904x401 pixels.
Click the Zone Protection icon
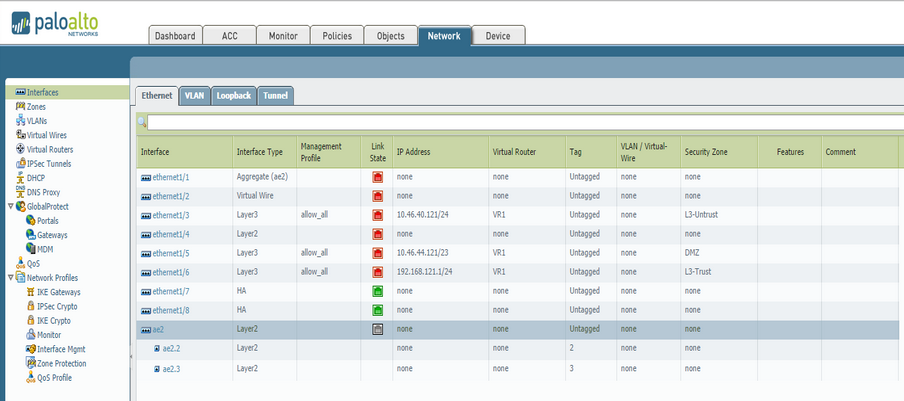point(31,363)
